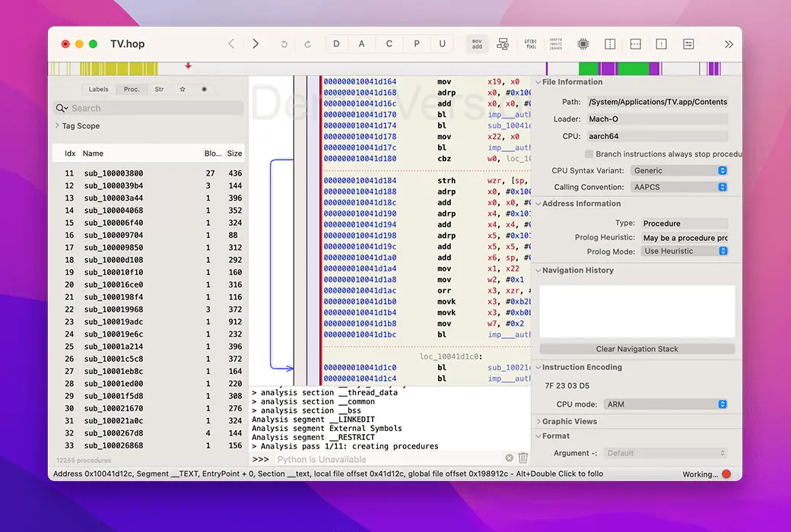Sort procedures by Size column
The height and width of the screenshot is (532, 791).
(234, 154)
